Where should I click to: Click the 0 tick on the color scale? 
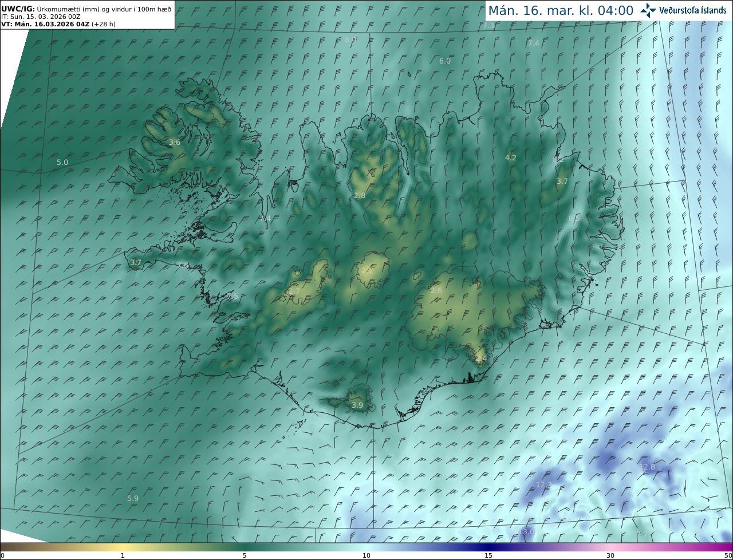[2, 556]
